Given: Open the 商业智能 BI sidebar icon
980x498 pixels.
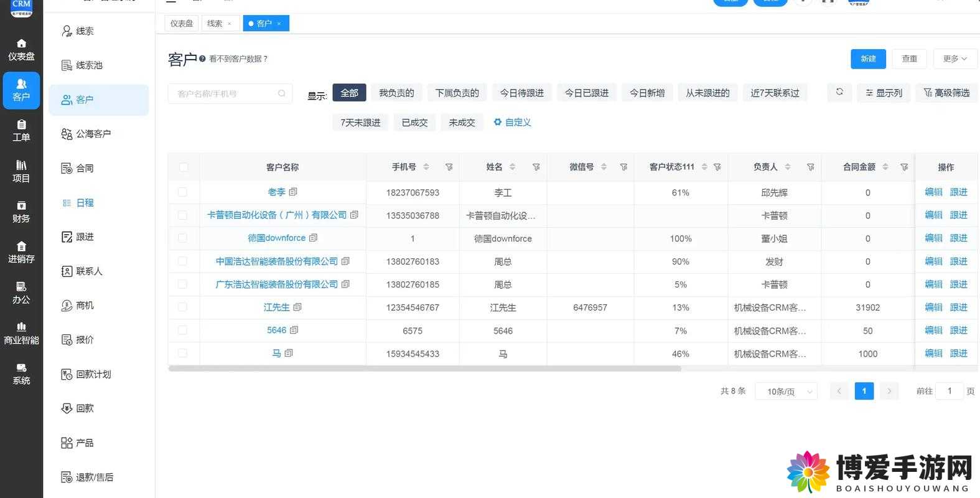Looking at the screenshot, I should click(x=21, y=334).
